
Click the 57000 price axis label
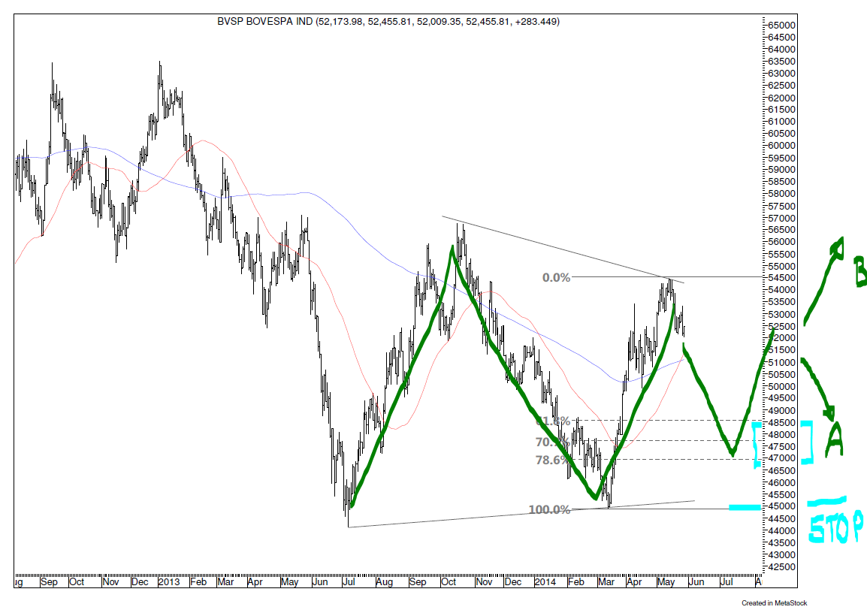pos(782,218)
